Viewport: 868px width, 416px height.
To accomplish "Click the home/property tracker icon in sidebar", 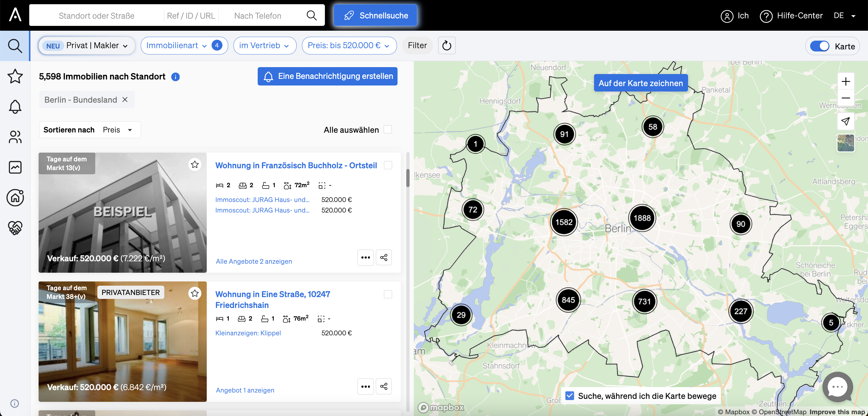I will click(15, 197).
